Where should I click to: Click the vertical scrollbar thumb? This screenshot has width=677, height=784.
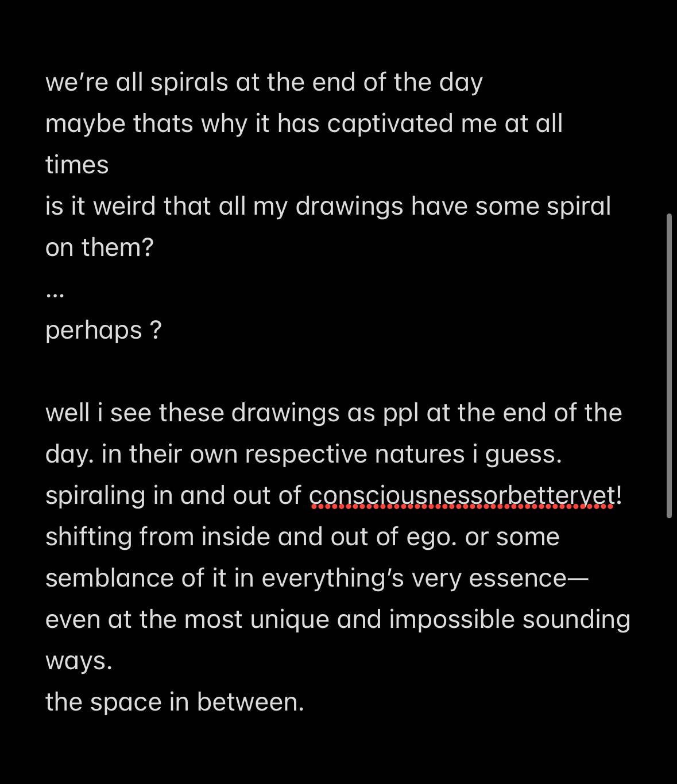click(669, 366)
